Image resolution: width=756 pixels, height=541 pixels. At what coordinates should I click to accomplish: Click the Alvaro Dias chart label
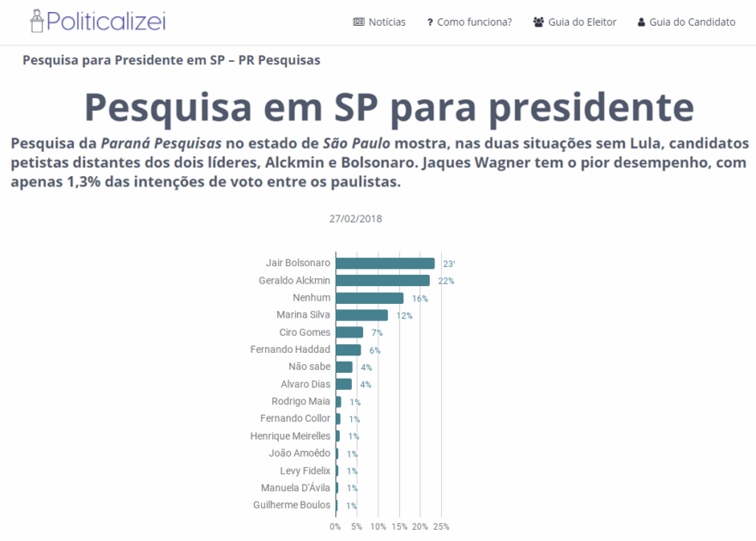(305, 384)
